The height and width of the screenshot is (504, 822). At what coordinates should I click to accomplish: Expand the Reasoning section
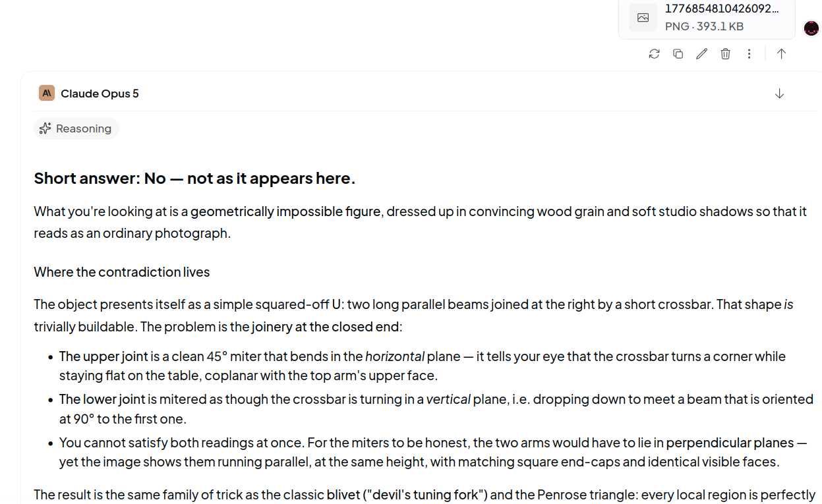pos(76,128)
